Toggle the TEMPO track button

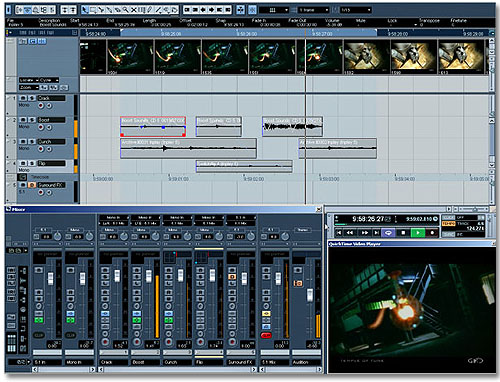[448, 223]
